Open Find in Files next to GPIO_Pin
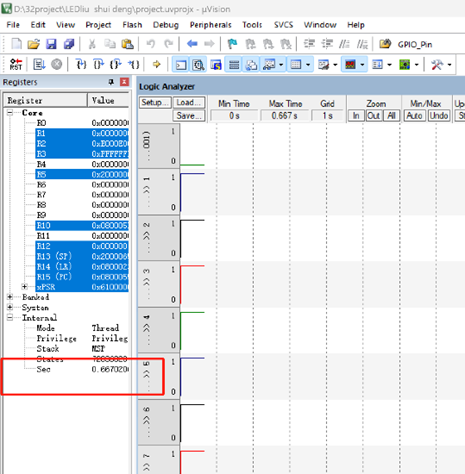This screenshot has height=474, width=465. pyautogui.click(x=385, y=44)
